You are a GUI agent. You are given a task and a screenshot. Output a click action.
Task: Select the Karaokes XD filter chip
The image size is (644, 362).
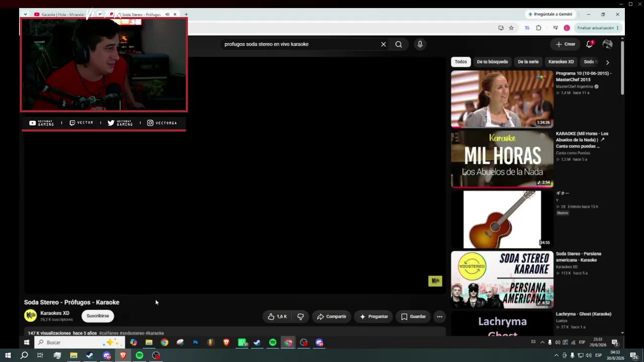pyautogui.click(x=561, y=62)
